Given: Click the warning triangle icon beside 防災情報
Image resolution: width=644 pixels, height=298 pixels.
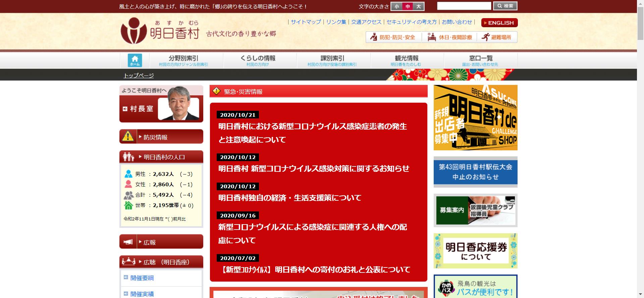Looking at the screenshot, I should pyautogui.click(x=128, y=137).
